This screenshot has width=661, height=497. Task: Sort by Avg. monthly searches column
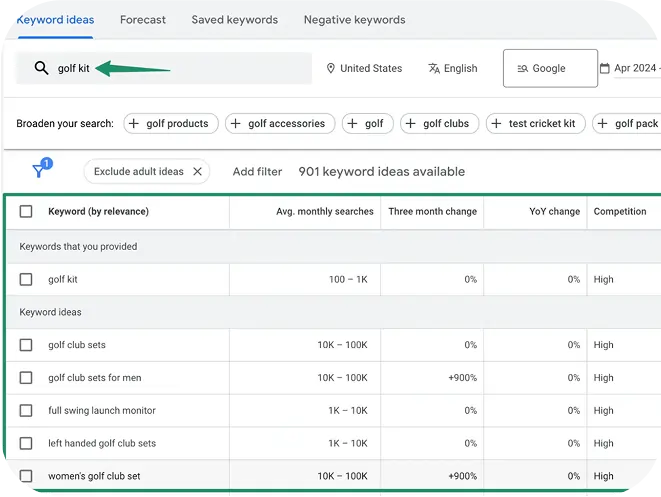point(324,212)
